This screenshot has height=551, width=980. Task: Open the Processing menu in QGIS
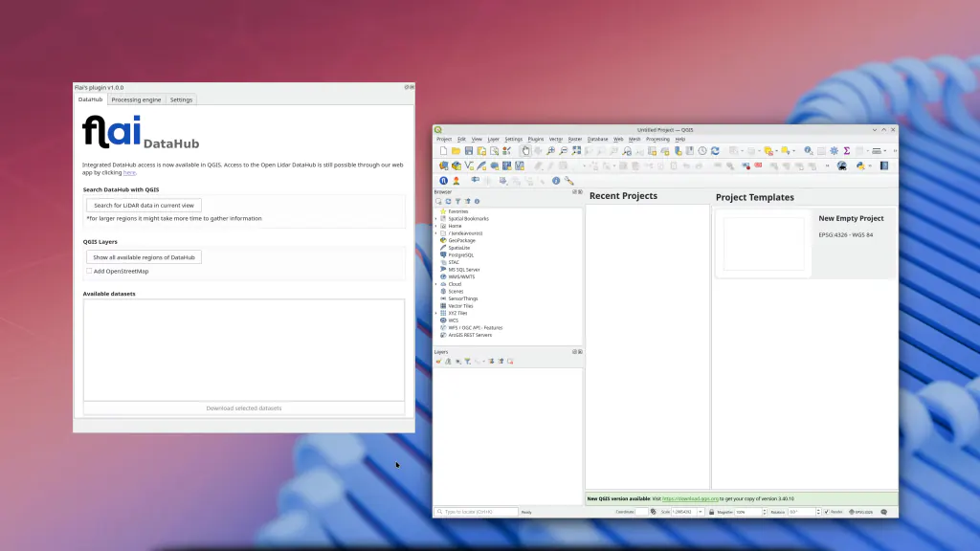coord(657,140)
